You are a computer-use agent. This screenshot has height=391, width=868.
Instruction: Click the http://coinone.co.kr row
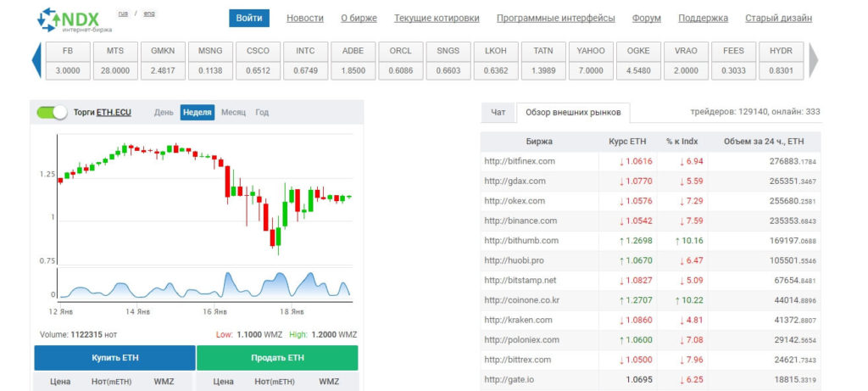click(651, 300)
